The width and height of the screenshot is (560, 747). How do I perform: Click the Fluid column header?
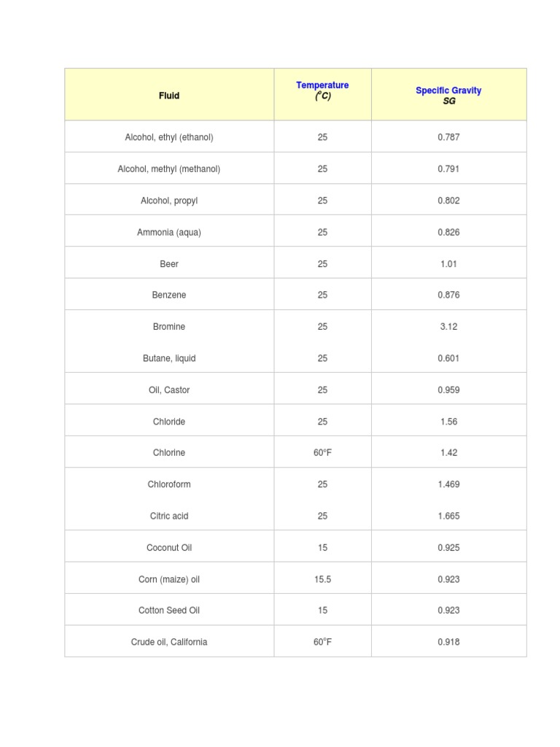tap(169, 96)
